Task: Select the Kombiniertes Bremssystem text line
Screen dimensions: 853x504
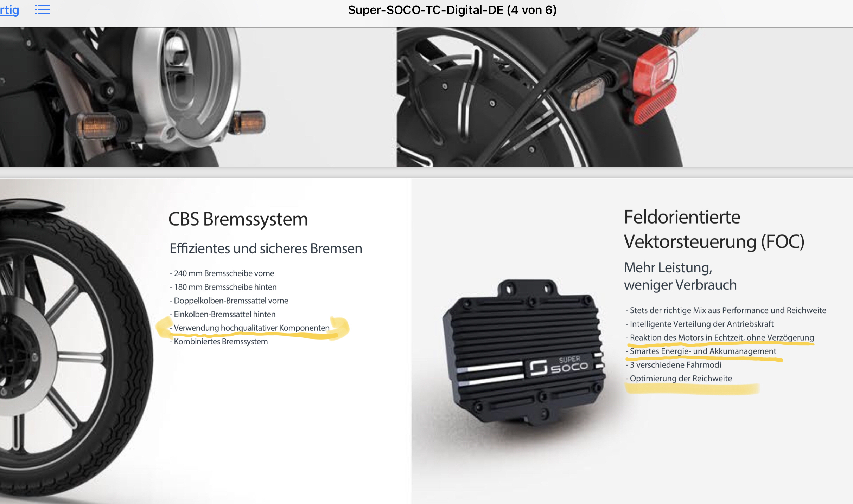Action: [x=219, y=342]
